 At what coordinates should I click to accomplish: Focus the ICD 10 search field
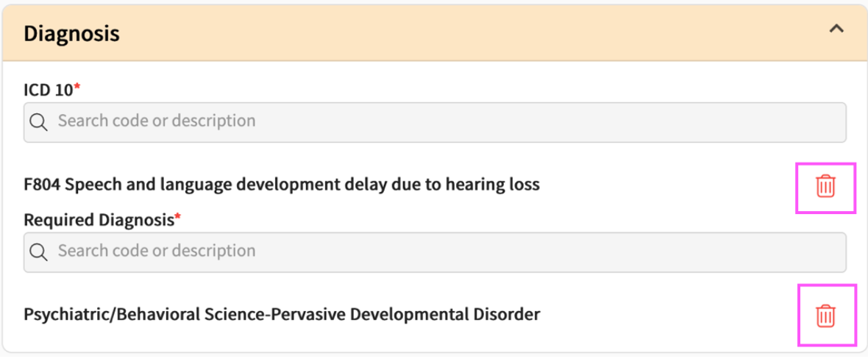(435, 122)
